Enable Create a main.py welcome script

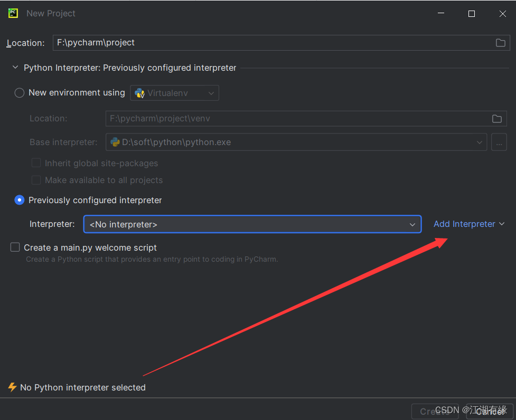(x=15, y=247)
